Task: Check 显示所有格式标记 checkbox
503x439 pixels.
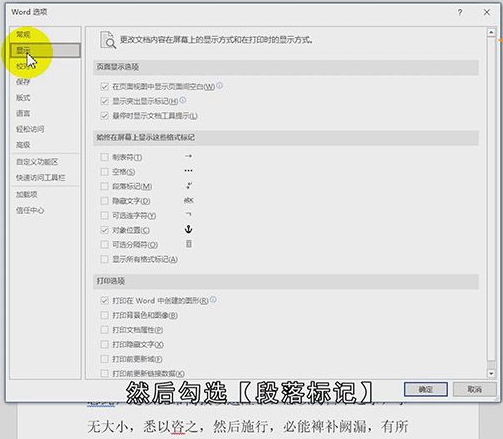Action: (104, 259)
